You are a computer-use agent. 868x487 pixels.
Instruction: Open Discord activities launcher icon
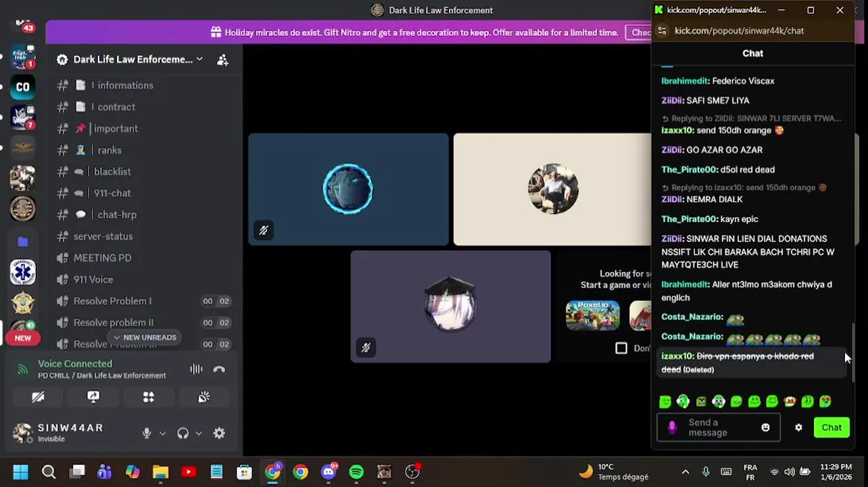click(149, 397)
